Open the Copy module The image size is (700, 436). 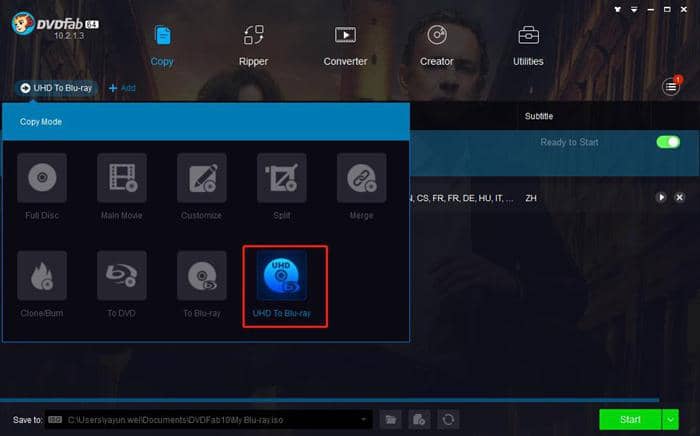(162, 46)
